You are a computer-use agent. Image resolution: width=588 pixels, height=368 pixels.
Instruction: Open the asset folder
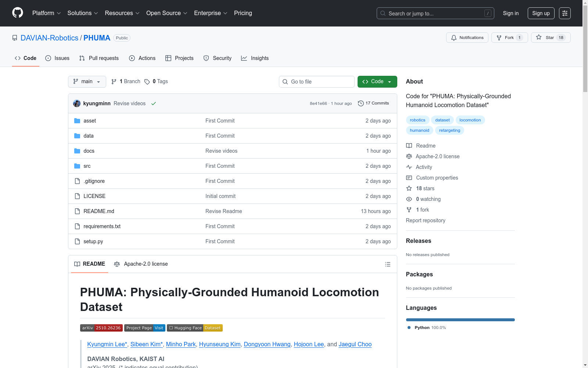[90, 121]
